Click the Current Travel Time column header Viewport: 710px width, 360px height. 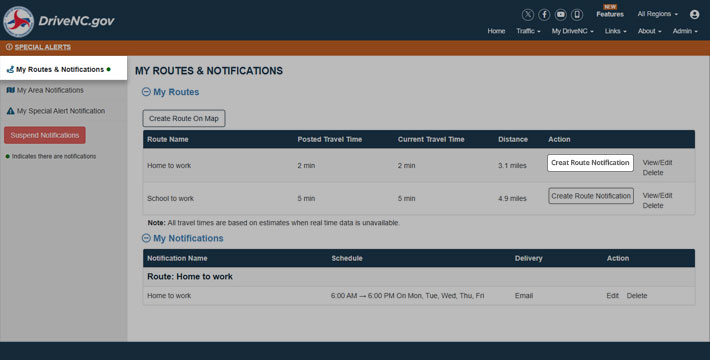click(431, 139)
